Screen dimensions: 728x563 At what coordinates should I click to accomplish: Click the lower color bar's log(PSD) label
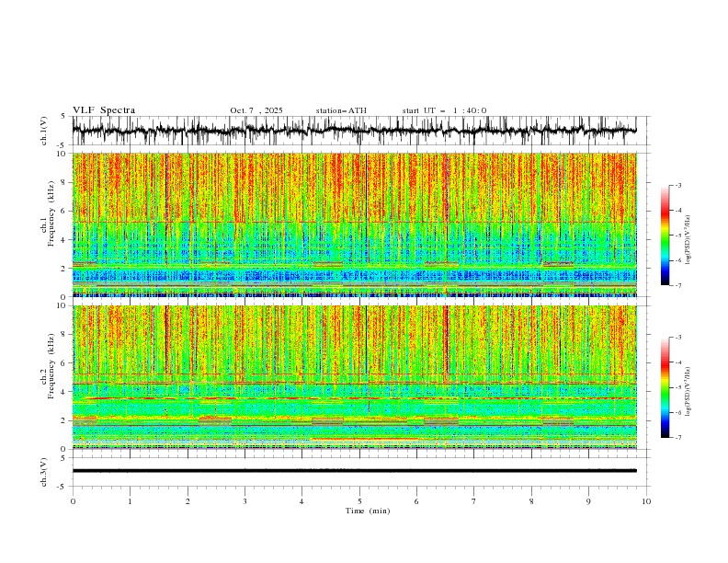tap(688, 392)
